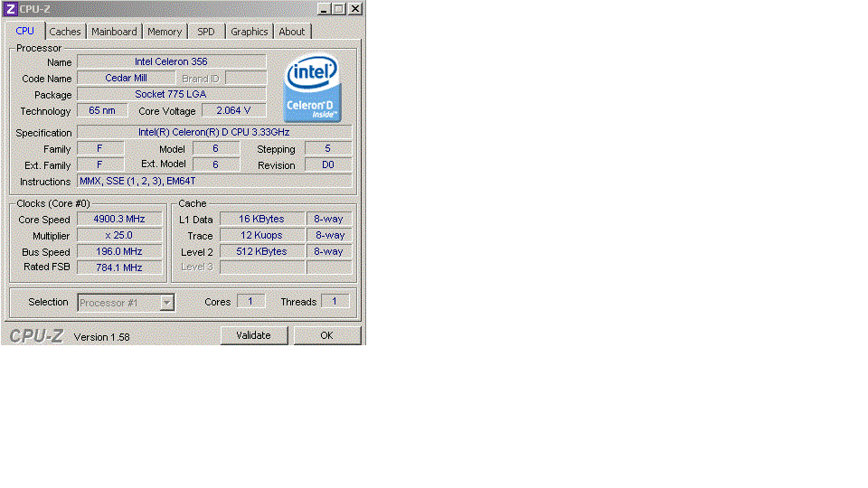This screenshot has height=488, width=868.
Task: Click the Trace 8-way associativity value
Action: coord(329,235)
